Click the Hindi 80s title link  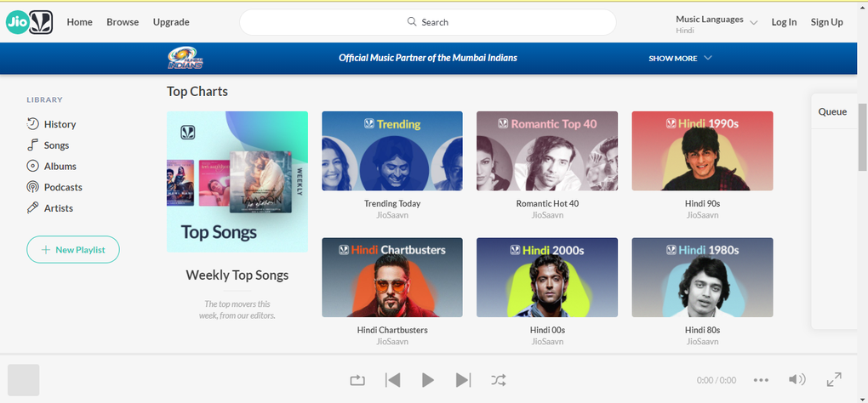pyautogui.click(x=702, y=330)
